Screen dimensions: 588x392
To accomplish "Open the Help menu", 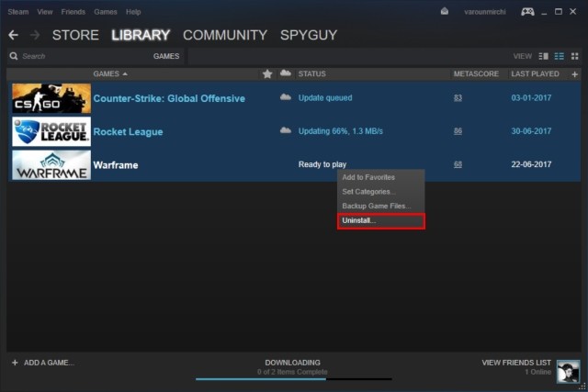I will pyautogui.click(x=133, y=12).
